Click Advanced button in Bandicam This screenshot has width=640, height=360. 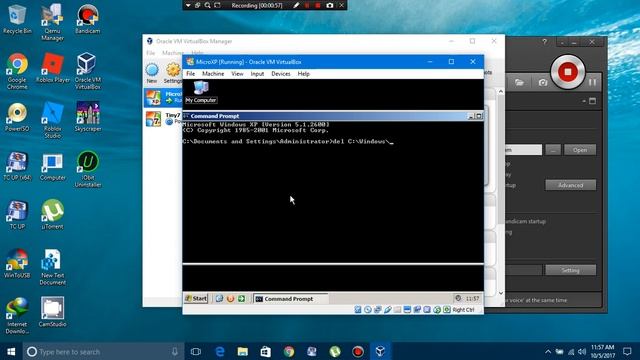[570, 185]
